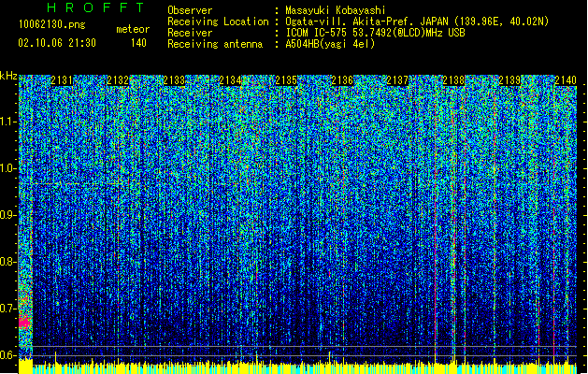Click the 0.8 kHz axis tick label

8,262
